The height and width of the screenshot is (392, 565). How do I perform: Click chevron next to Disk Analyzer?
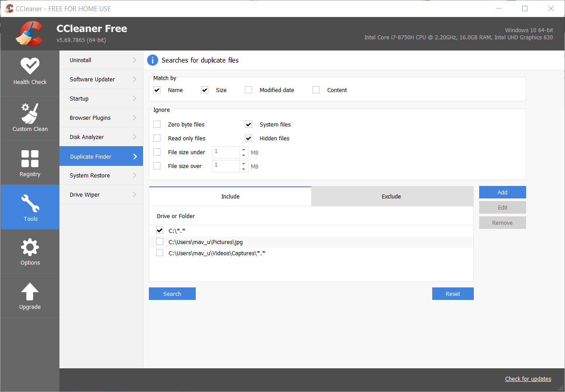tap(135, 137)
